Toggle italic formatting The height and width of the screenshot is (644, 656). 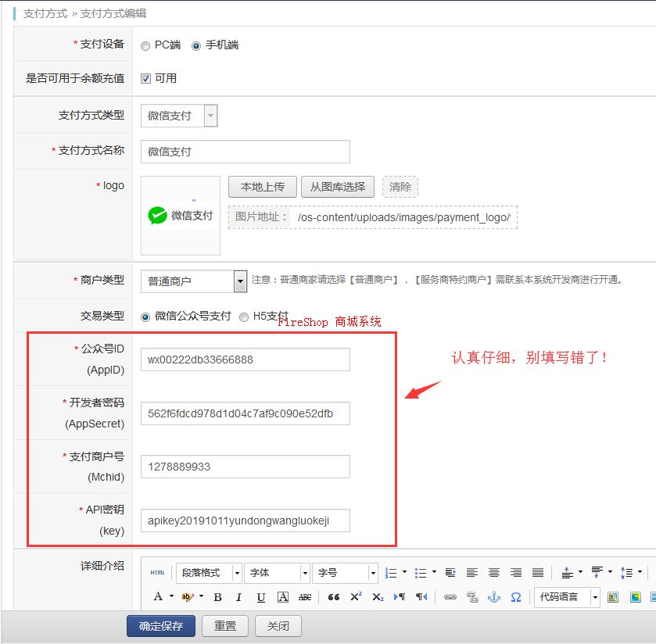click(239, 597)
